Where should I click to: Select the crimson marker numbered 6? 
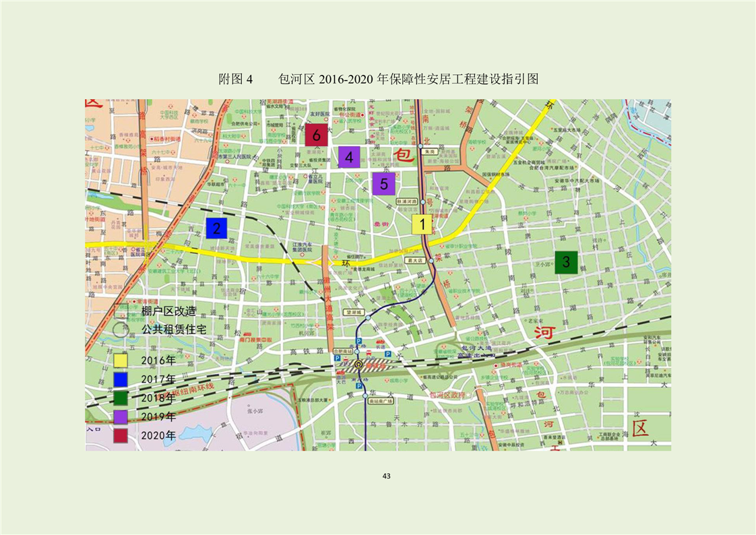(316, 135)
